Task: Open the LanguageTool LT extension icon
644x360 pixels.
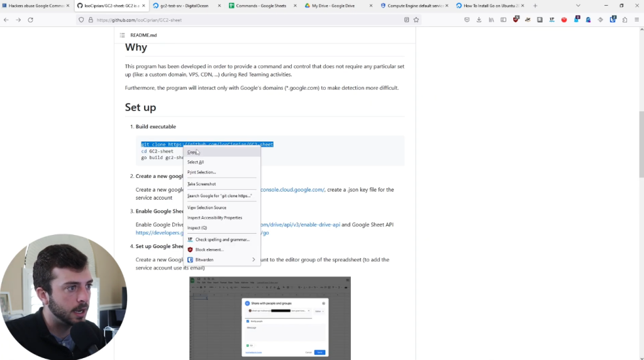Action: coord(552,19)
